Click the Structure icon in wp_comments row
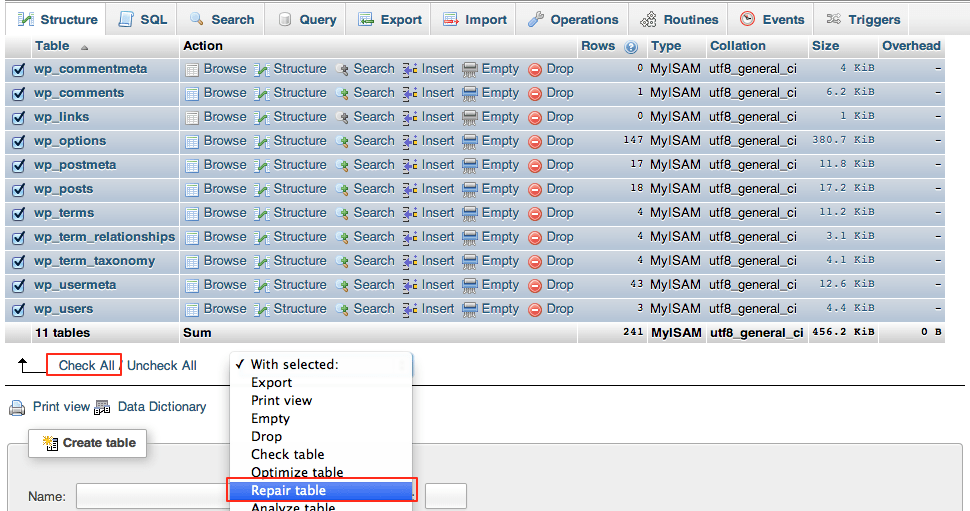 coord(262,93)
